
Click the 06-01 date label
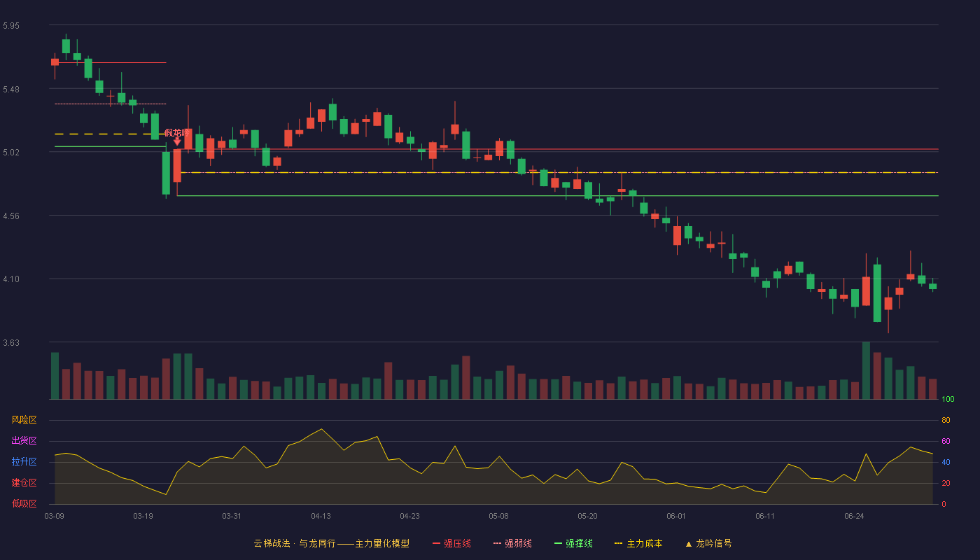click(676, 516)
